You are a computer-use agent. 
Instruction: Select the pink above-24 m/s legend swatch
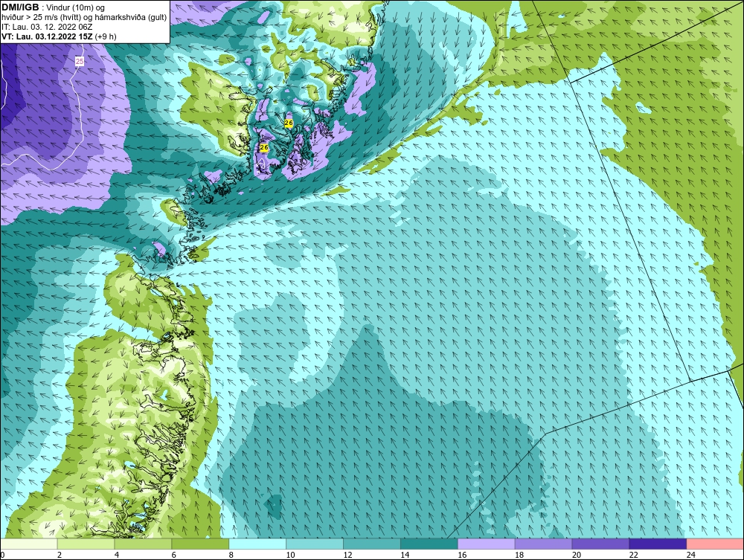pos(715,544)
